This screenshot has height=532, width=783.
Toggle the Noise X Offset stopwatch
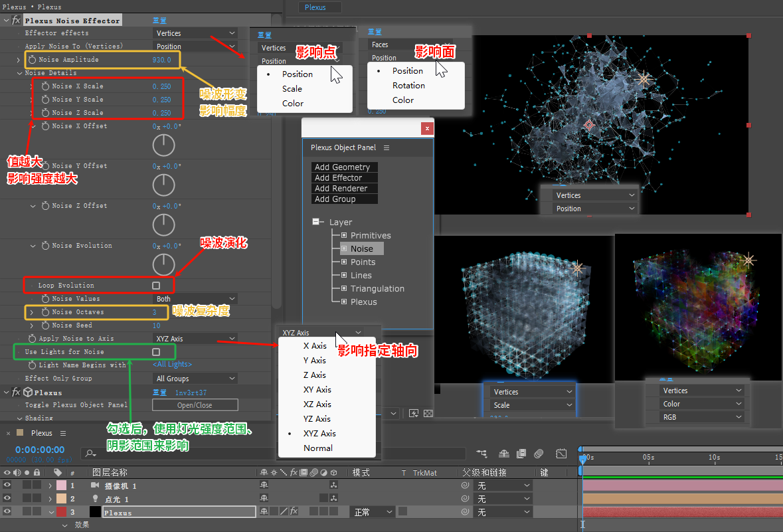coord(45,126)
